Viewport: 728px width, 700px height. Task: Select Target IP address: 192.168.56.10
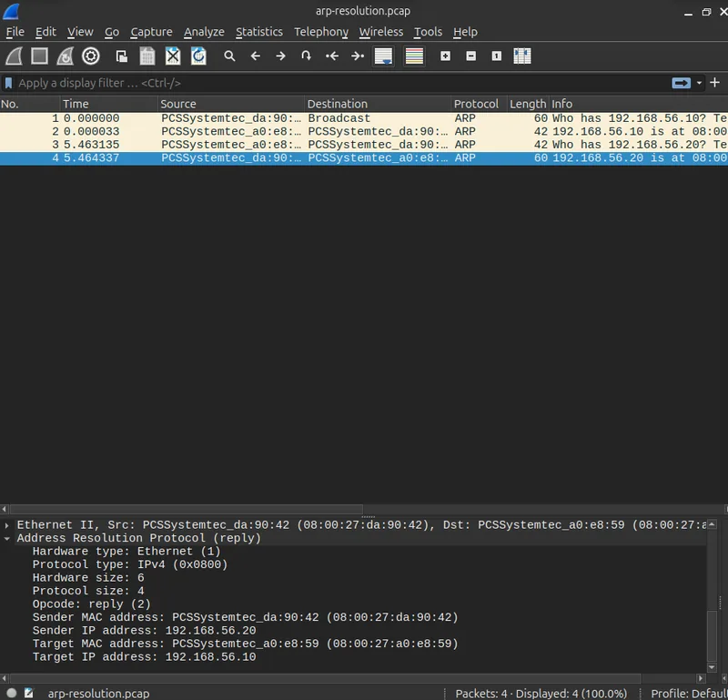[x=144, y=657]
